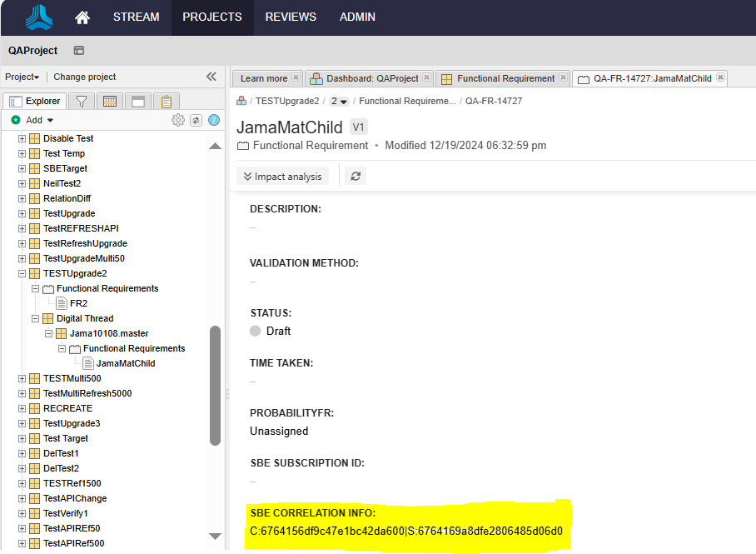Collapse the explorer panel with double chevron
Screen dimensions: 756x554
pos(211,77)
